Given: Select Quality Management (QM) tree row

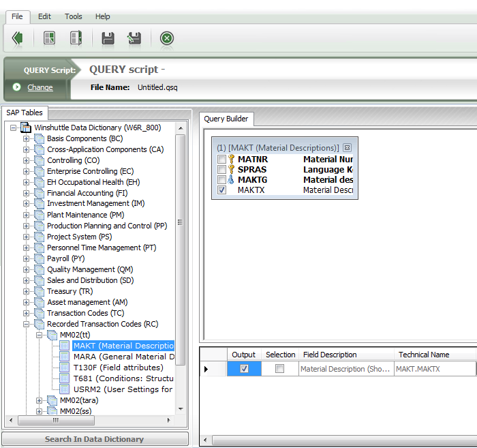Looking at the screenshot, I should 90,269.
